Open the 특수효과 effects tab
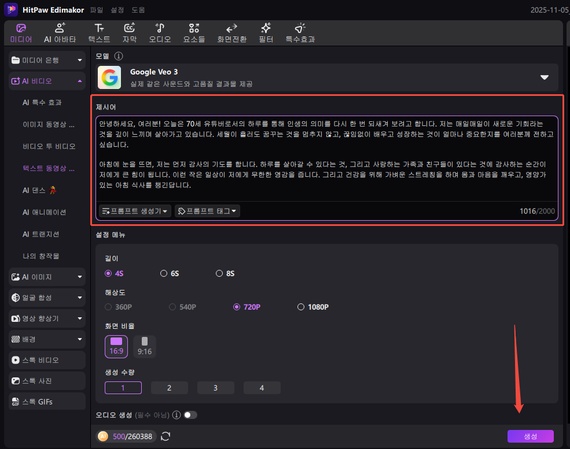This screenshot has height=449, width=570. pyautogui.click(x=300, y=33)
